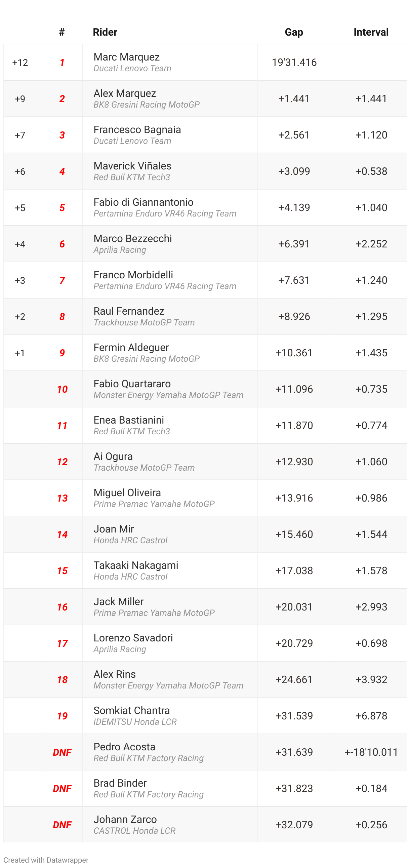Click Marco Bezzecchi's Aprilia Racing team label

[120, 250]
